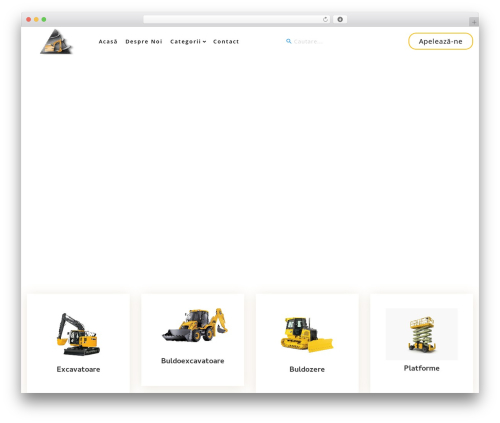Click the Apelează-ne button
The height and width of the screenshot is (423, 500).
coord(440,41)
